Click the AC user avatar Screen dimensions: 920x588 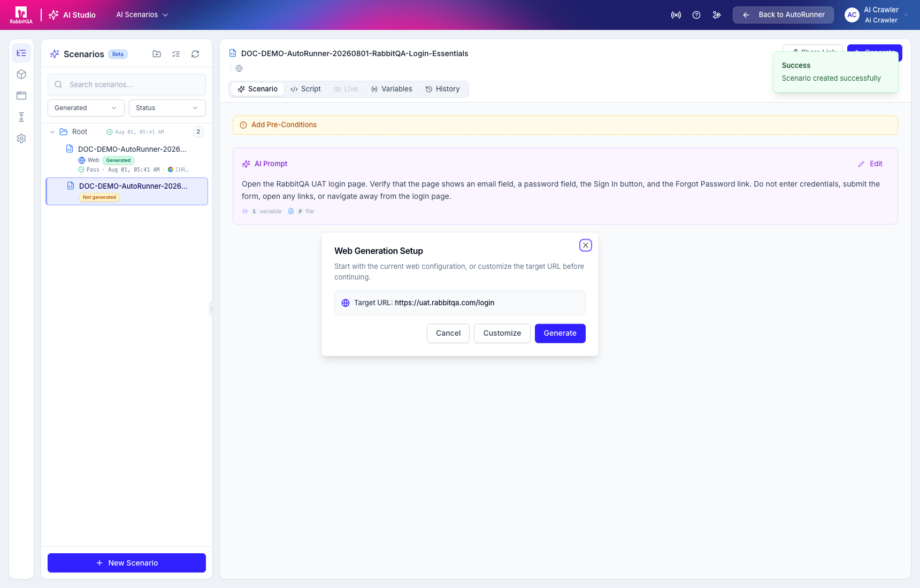click(x=852, y=15)
